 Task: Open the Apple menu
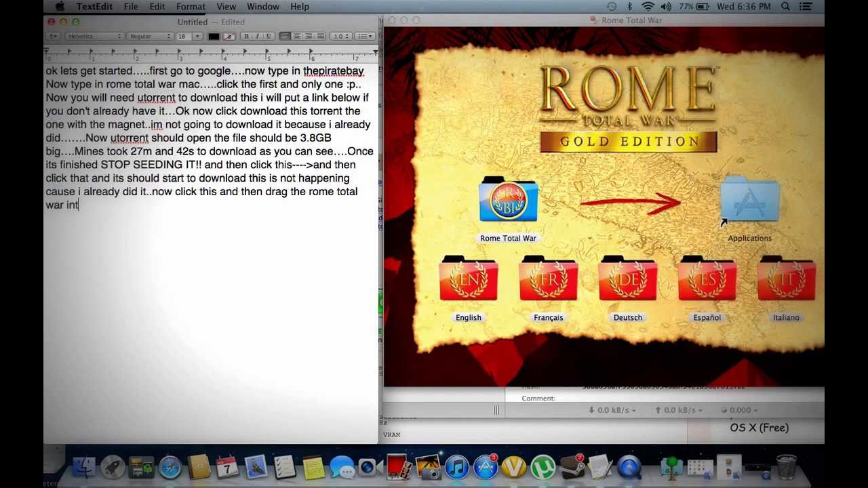coord(60,7)
